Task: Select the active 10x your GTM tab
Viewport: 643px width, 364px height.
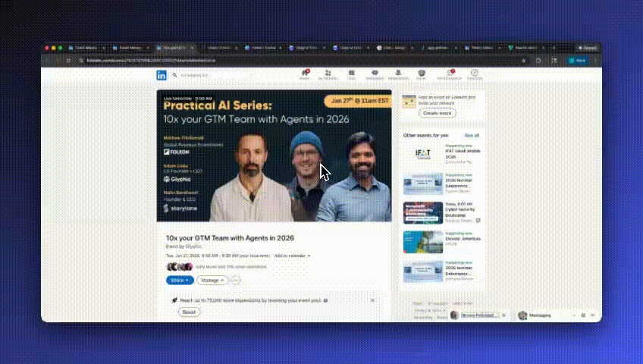Action: (175, 48)
